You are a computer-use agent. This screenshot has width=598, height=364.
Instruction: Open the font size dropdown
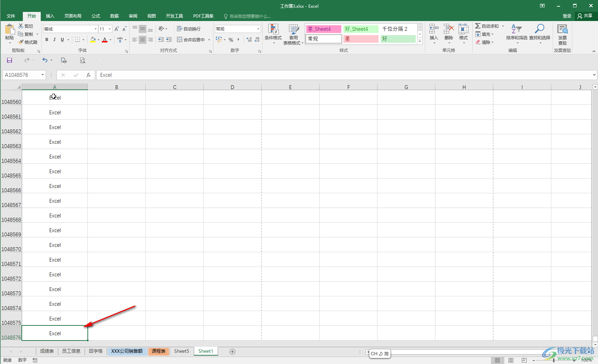click(x=110, y=29)
